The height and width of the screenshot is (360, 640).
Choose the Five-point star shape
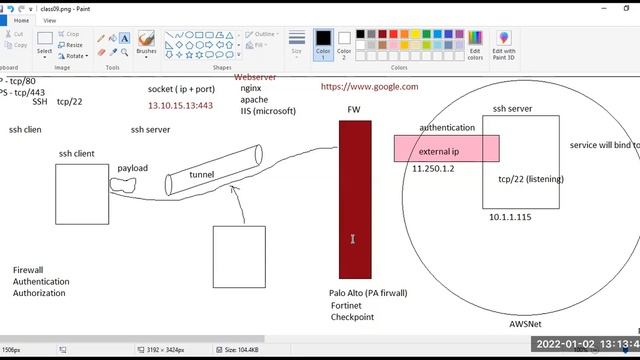189,55
